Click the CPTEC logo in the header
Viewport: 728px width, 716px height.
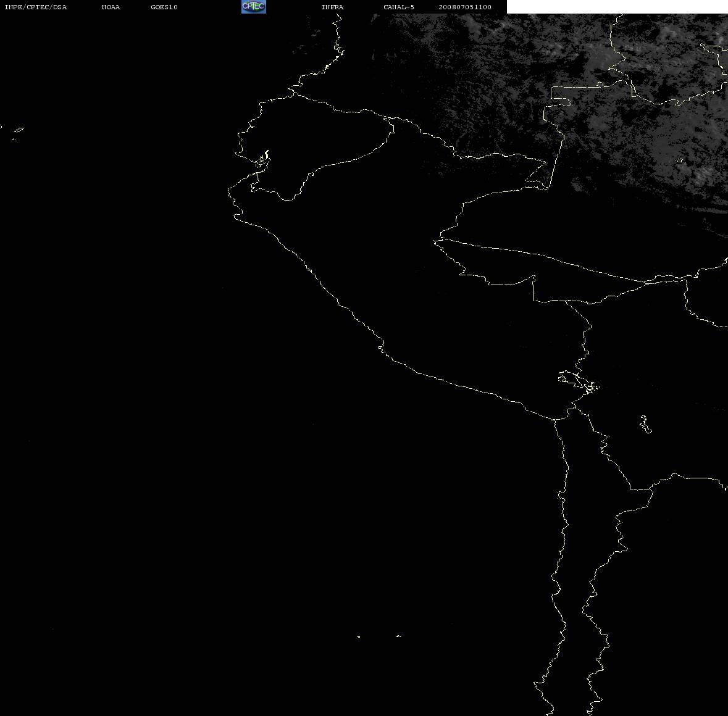coord(254,7)
